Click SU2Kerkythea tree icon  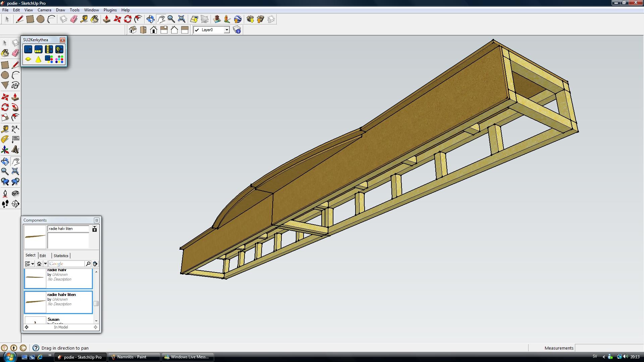pyautogui.click(x=59, y=49)
